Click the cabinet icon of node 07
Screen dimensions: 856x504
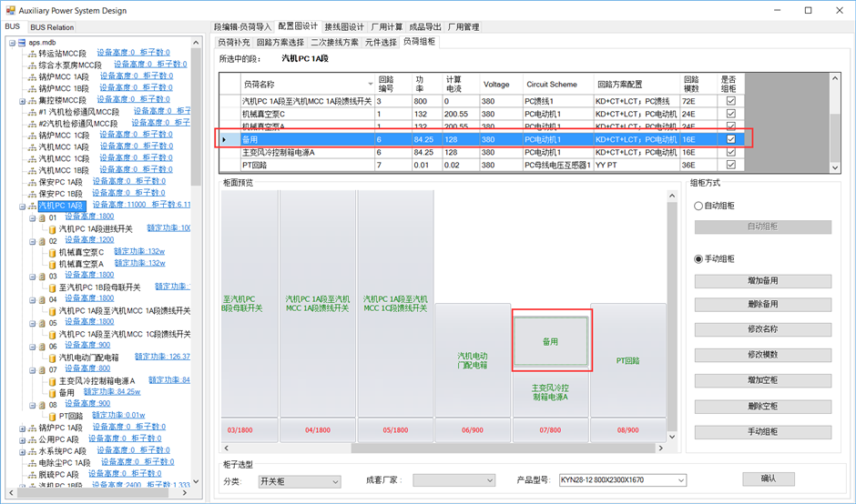[x=42, y=369]
